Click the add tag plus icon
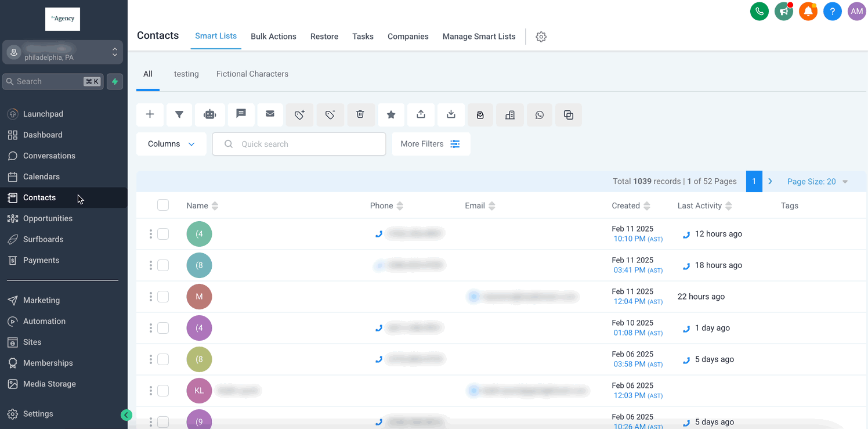Viewport: 868px width, 429px height. pos(299,114)
